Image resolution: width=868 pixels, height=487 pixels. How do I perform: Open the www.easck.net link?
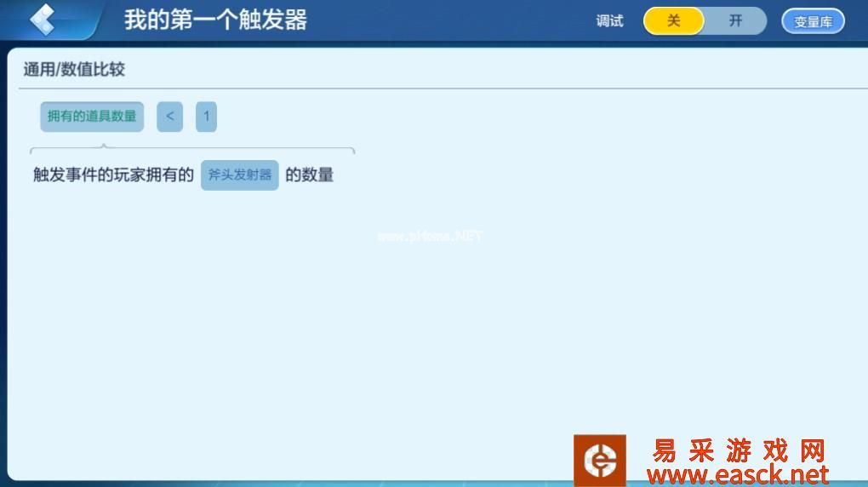[737, 474]
